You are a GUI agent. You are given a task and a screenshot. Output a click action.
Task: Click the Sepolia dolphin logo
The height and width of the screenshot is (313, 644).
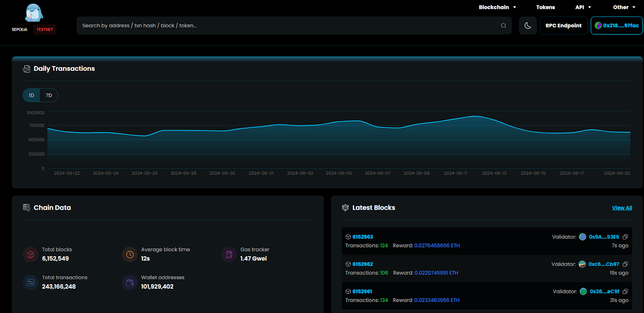[34, 13]
